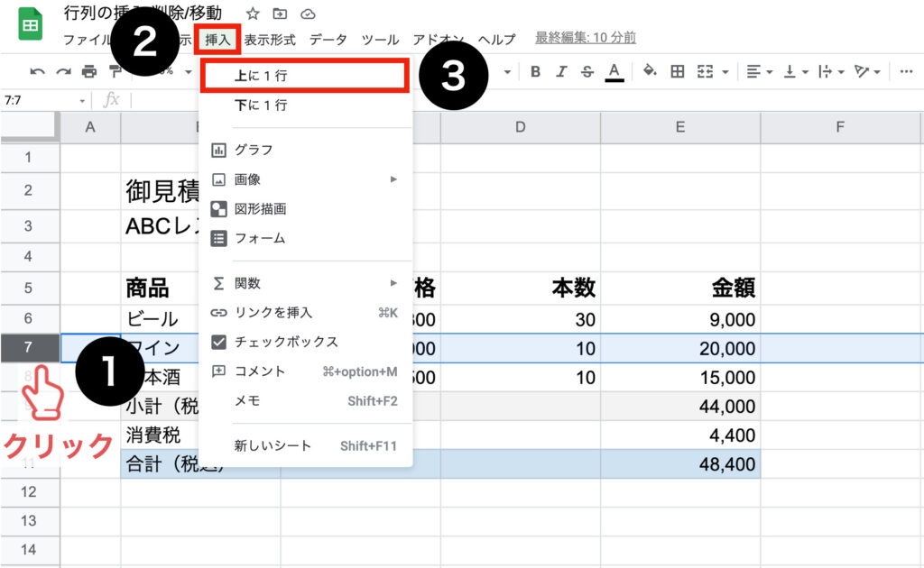The image size is (924, 568).
Task: Check the cloud save status icon
Action: click(x=308, y=14)
